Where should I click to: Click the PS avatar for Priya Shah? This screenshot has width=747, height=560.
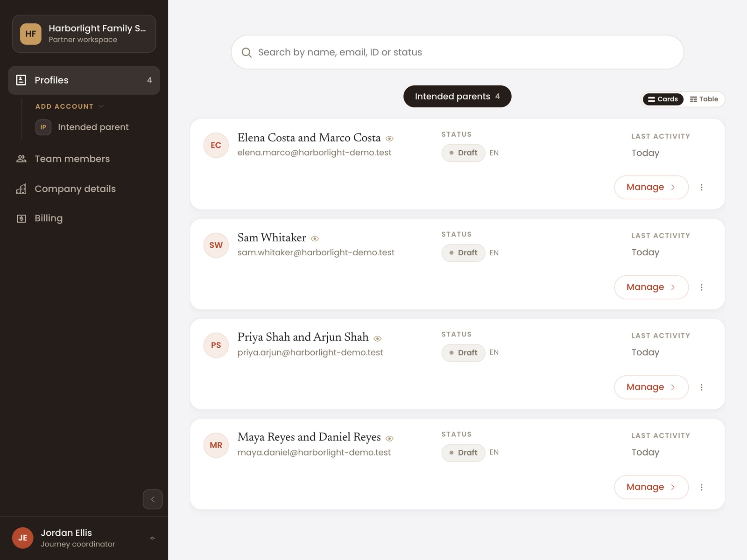[x=216, y=345]
